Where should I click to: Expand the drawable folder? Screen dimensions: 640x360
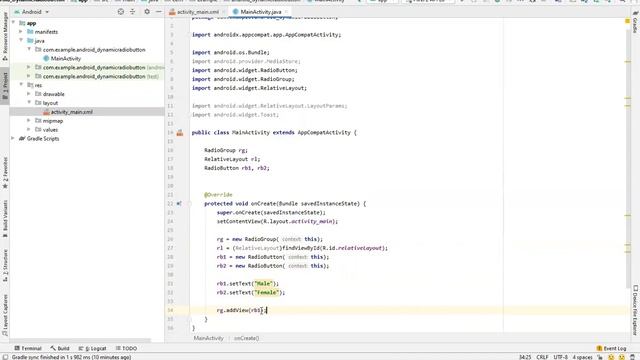29,94
